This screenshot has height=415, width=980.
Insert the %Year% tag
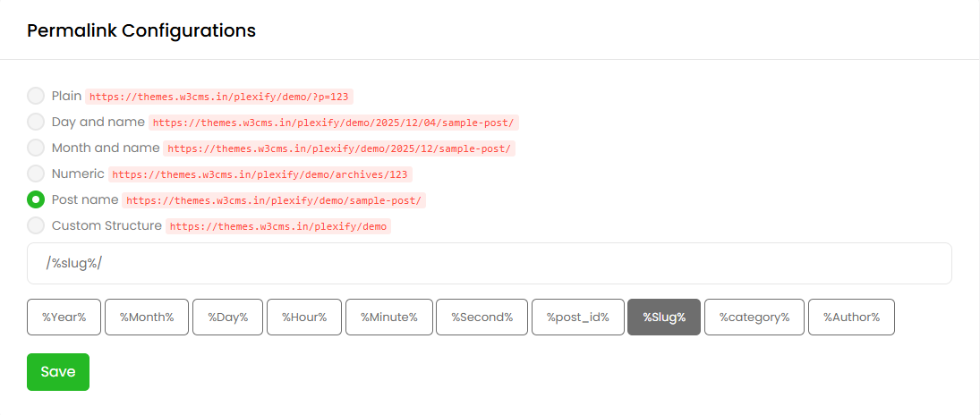64,318
